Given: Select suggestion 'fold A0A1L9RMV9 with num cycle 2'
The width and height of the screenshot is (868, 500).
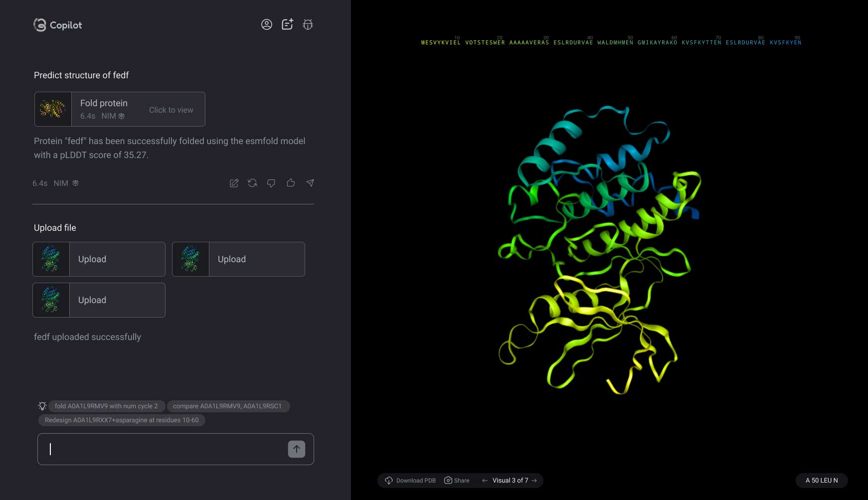Looking at the screenshot, I should point(106,406).
